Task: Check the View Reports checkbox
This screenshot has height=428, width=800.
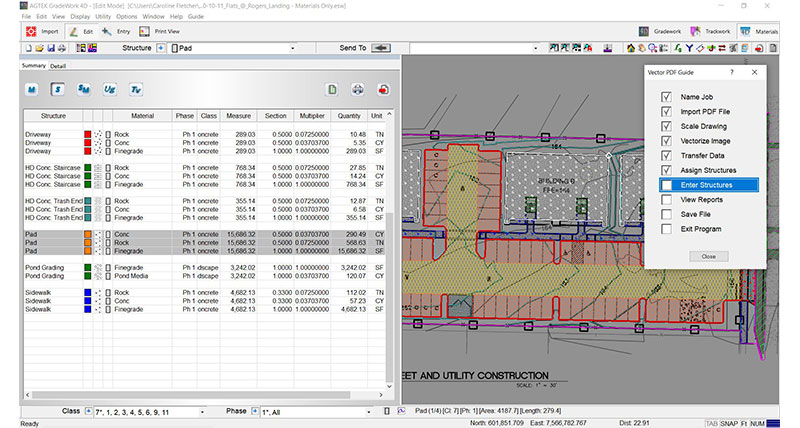Action: point(666,200)
